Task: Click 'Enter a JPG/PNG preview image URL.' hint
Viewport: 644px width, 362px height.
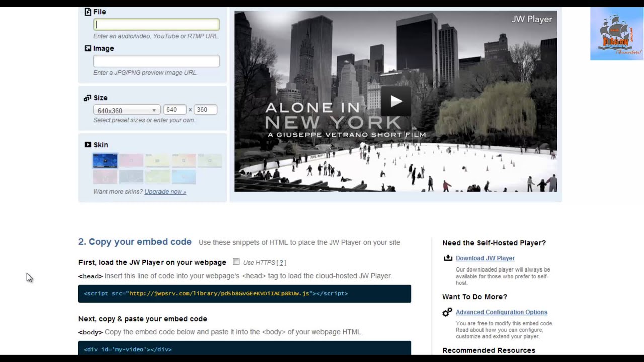Action: click(145, 73)
